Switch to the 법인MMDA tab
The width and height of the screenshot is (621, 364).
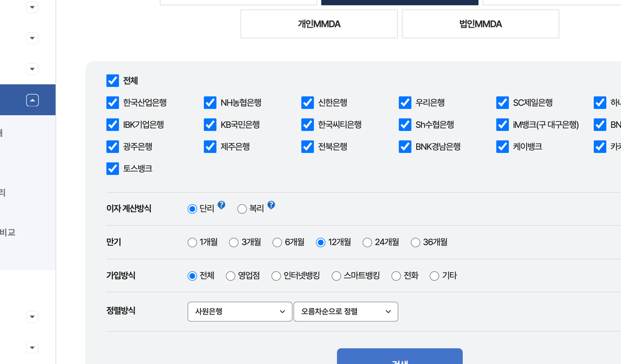[480, 24]
